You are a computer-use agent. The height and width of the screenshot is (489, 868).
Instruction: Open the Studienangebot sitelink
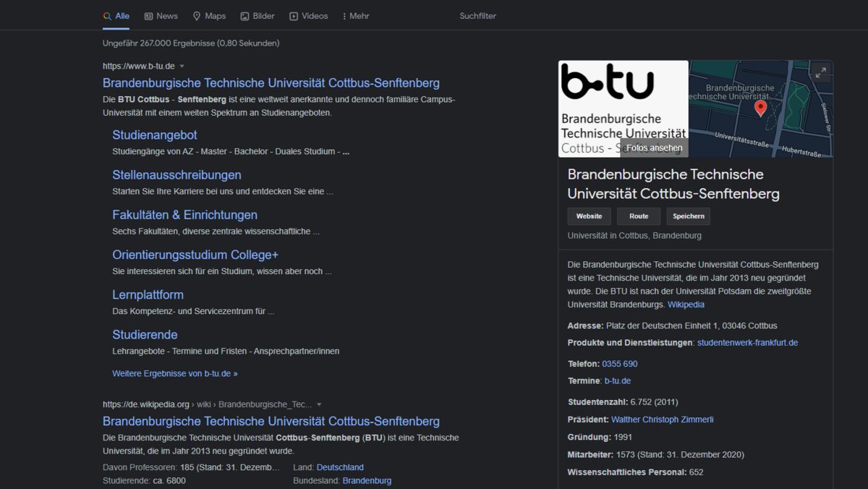154,135
